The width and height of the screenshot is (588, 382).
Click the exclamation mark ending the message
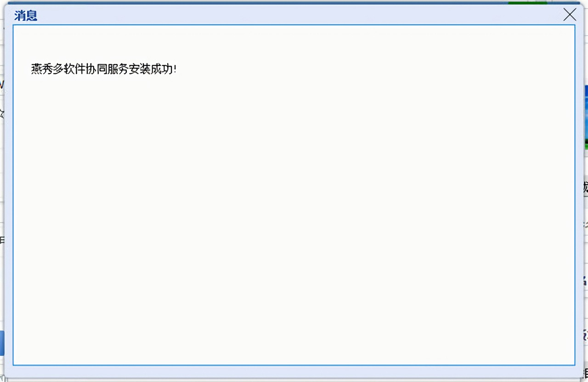tap(175, 69)
